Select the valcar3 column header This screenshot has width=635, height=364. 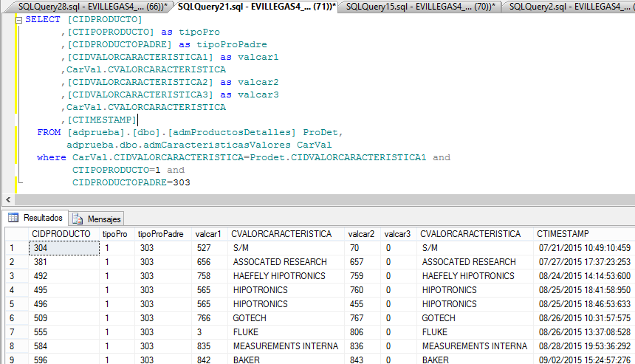(397, 233)
